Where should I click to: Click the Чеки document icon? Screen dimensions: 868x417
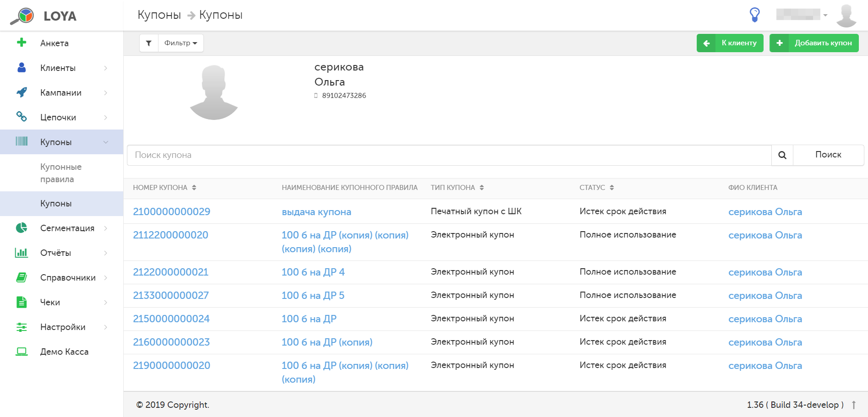(22, 302)
